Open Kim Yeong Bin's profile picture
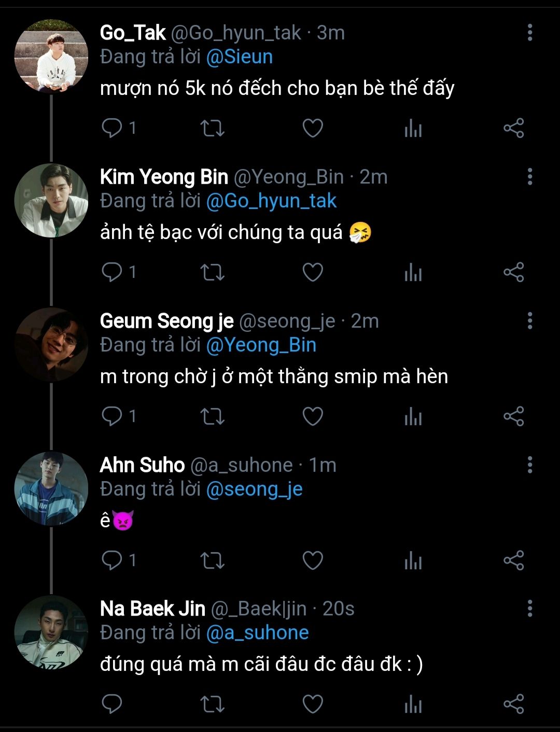Screen dimensions: 560x732 click(x=51, y=201)
